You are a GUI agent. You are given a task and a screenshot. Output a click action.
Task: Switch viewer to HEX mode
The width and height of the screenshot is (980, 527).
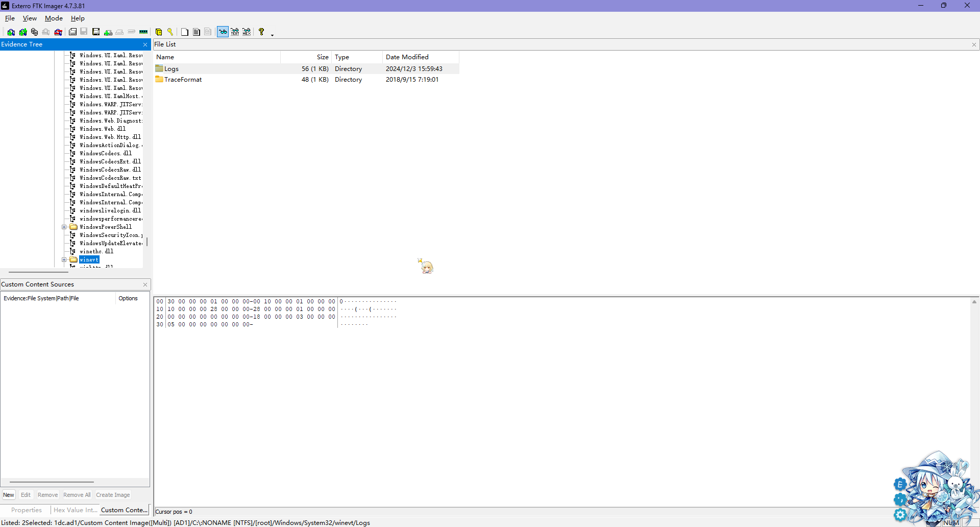tap(247, 32)
